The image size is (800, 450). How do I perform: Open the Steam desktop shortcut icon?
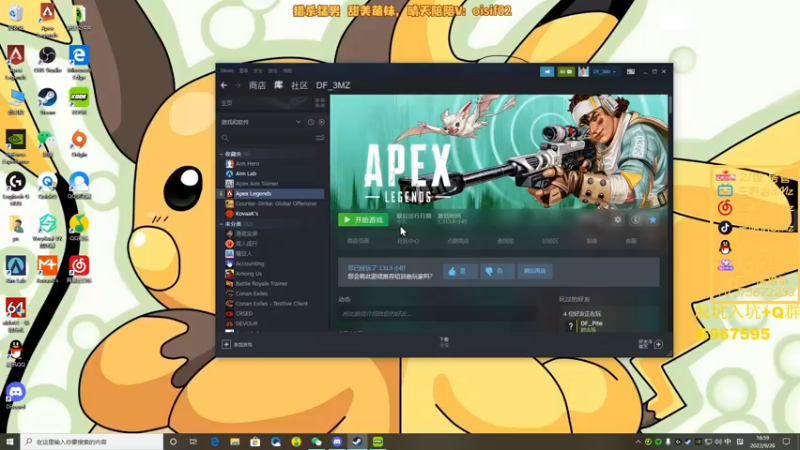coord(47,101)
